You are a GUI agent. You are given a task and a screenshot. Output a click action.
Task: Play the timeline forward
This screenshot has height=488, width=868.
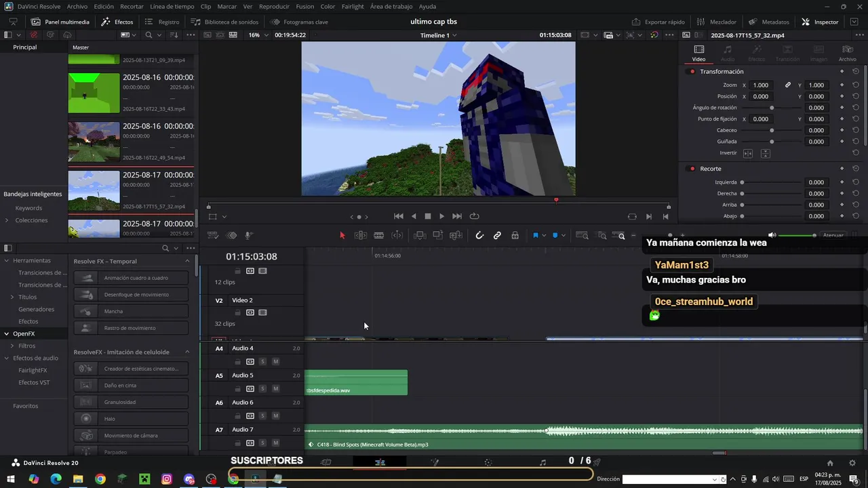click(x=441, y=216)
